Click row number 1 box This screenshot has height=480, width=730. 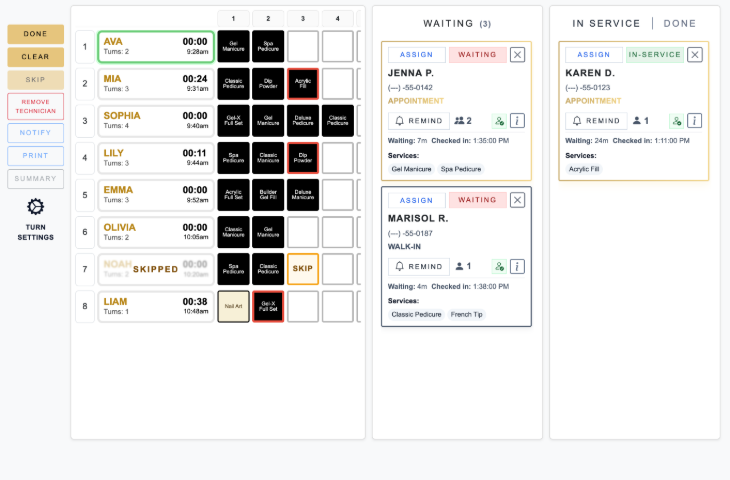pos(85,47)
